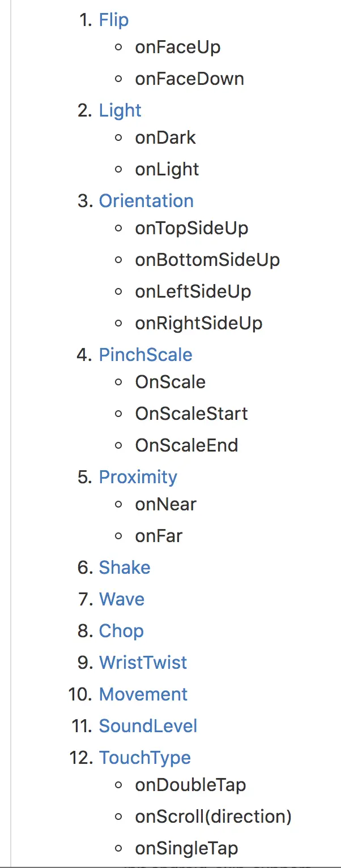Viewport: 341px width, 868px height.
Task: Go to the PinchScale link
Action: (x=146, y=355)
